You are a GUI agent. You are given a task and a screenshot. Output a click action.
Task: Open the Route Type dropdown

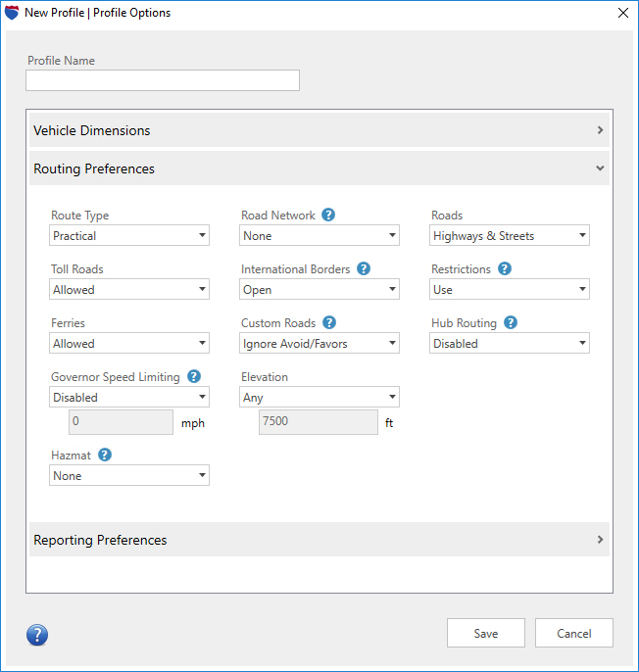[x=129, y=236]
